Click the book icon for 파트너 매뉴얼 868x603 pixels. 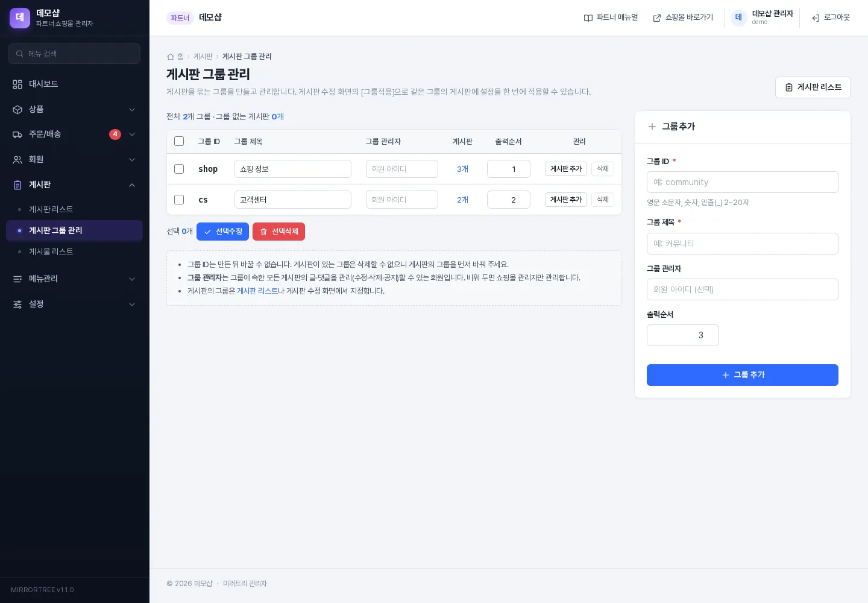click(588, 18)
